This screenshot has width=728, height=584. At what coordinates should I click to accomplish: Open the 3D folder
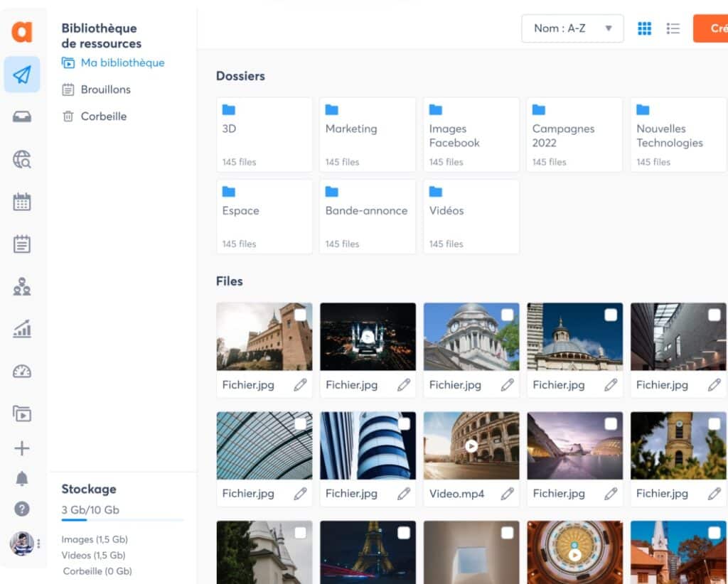[x=264, y=134]
